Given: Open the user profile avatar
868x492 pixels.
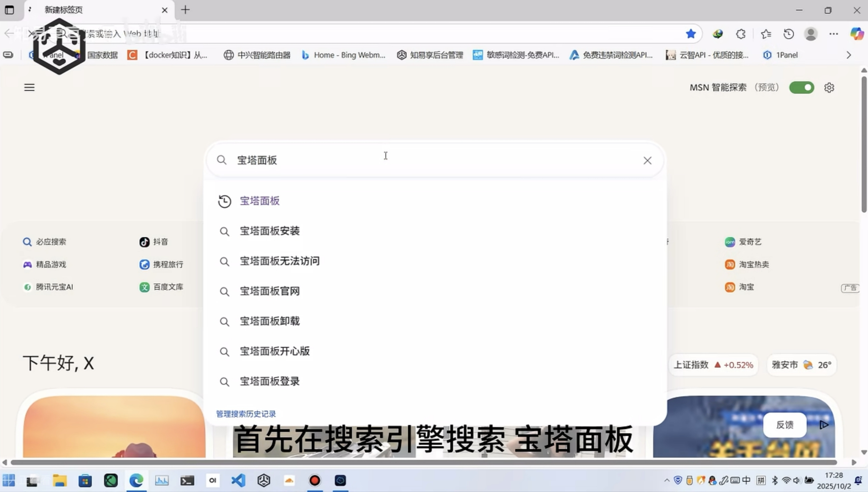Looking at the screenshot, I should [x=811, y=34].
